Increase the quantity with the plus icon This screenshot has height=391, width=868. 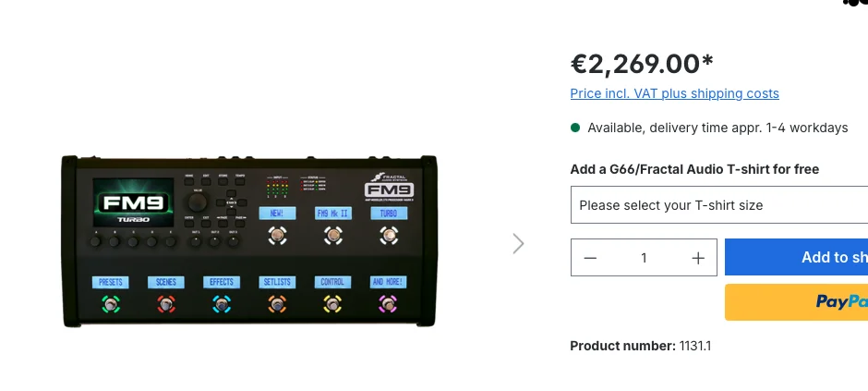[x=698, y=258]
